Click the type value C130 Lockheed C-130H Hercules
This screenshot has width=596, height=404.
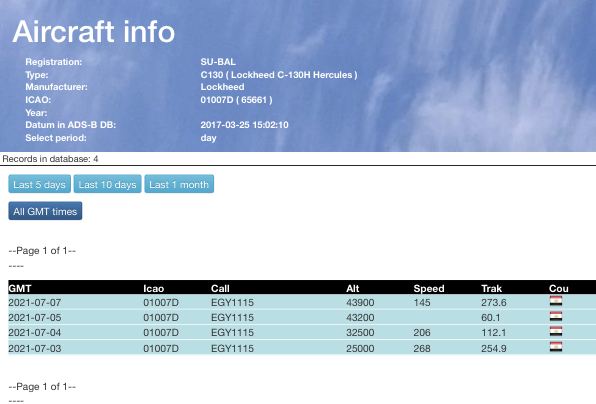click(x=279, y=75)
